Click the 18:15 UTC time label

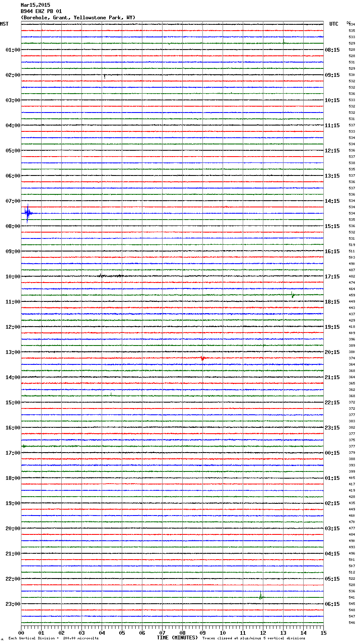332,302
